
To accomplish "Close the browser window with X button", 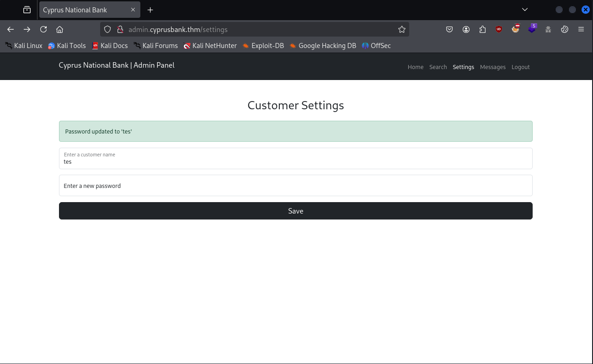I will click(x=585, y=10).
